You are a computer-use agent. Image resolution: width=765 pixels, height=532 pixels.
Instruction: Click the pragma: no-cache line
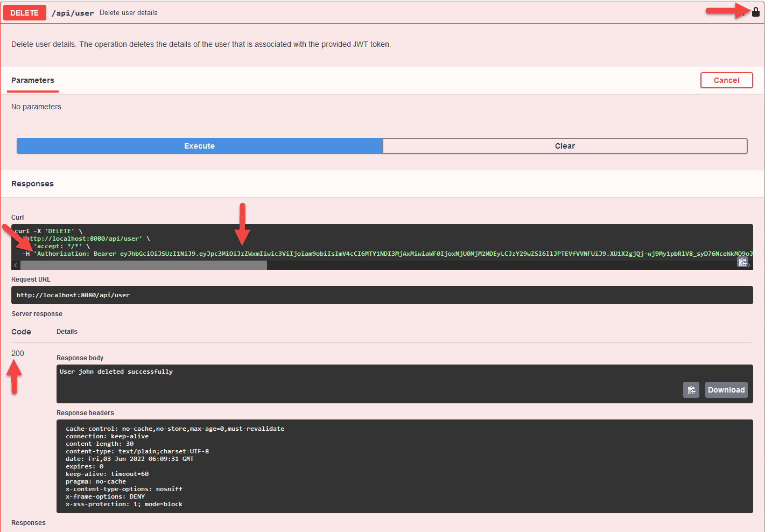96,481
